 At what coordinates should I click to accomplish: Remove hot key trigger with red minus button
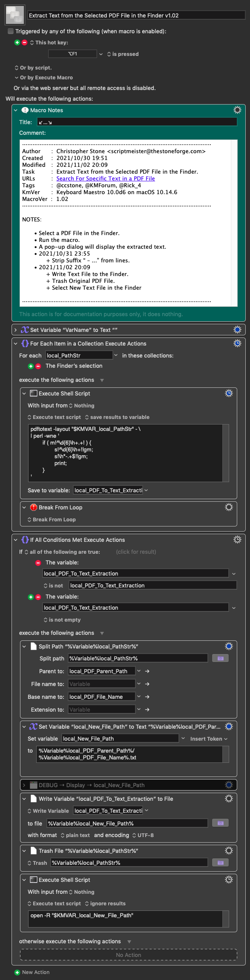[24, 43]
